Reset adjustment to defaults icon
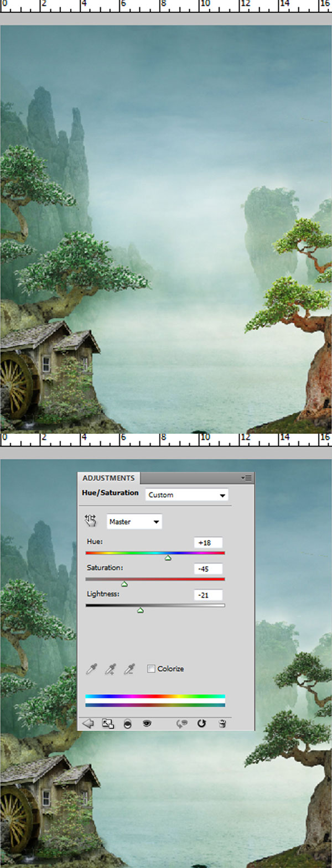The width and height of the screenshot is (332, 868). point(201,723)
